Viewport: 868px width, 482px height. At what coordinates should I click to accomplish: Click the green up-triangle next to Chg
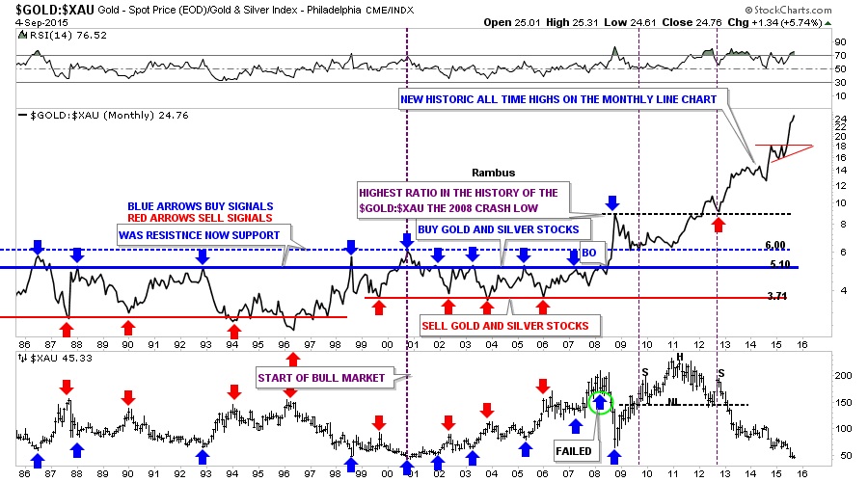(828, 23)
